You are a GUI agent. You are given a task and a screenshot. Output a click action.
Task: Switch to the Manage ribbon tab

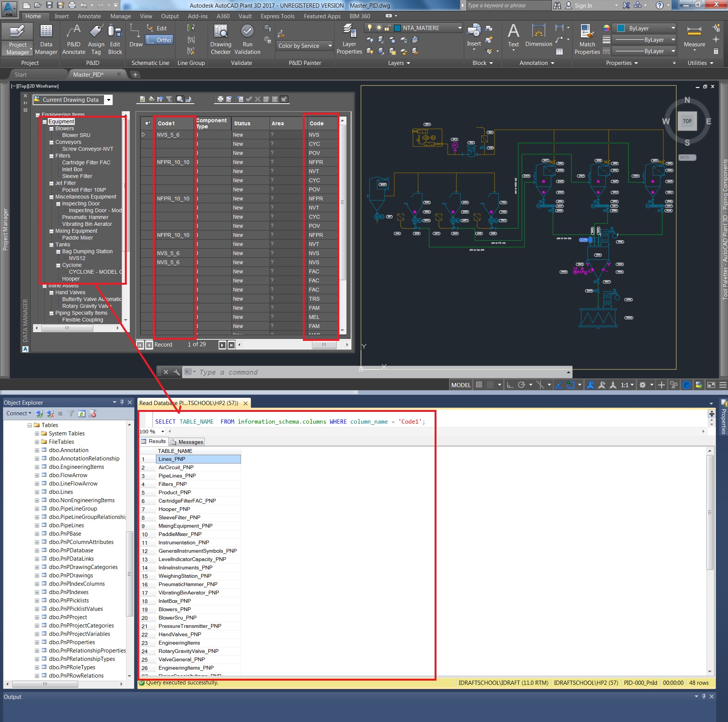click(120, 16)
